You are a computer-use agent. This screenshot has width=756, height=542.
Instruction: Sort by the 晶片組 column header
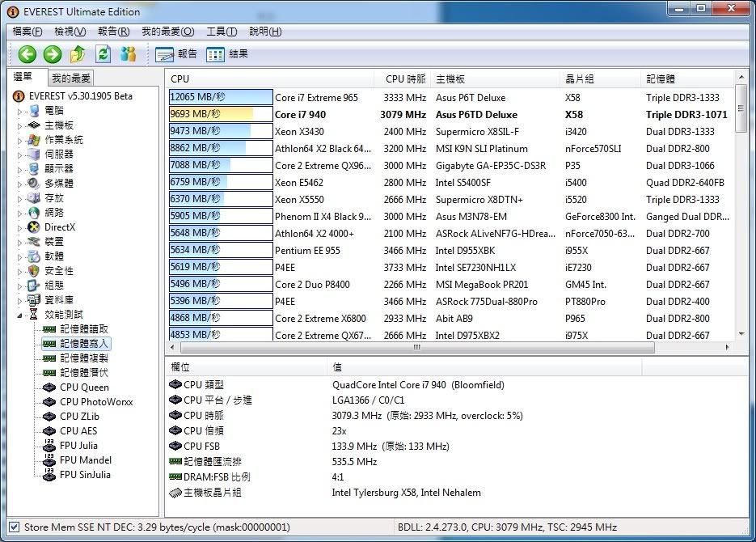click(x=601, y=79)
